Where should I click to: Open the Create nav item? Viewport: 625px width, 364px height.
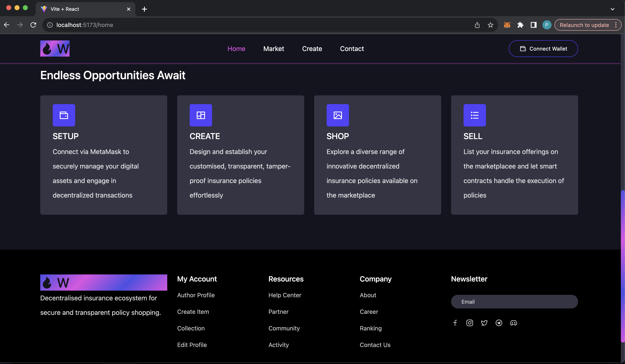tap(312, 49)
